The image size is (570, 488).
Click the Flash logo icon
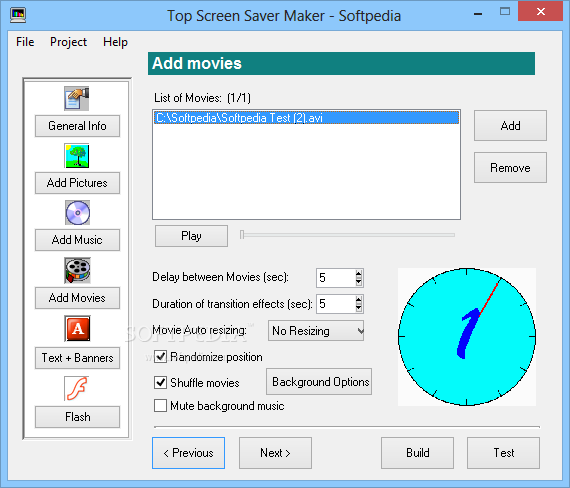76,388
